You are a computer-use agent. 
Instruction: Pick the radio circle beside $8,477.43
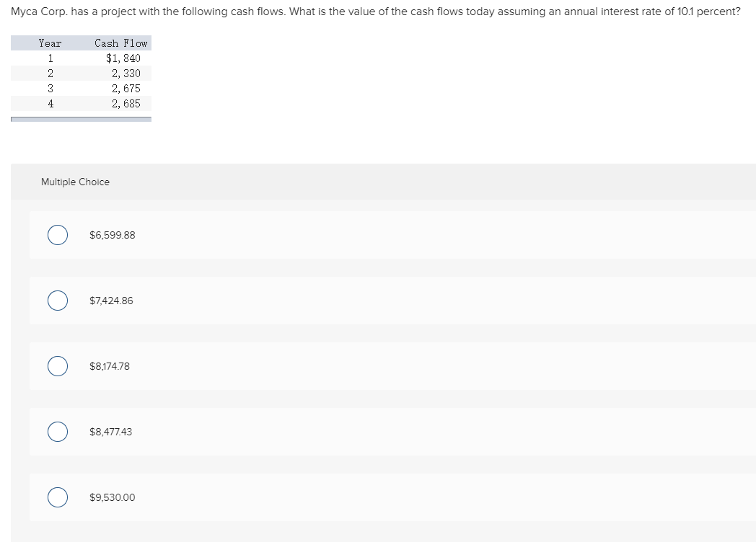pyautogui.click(x=58, y=432)
